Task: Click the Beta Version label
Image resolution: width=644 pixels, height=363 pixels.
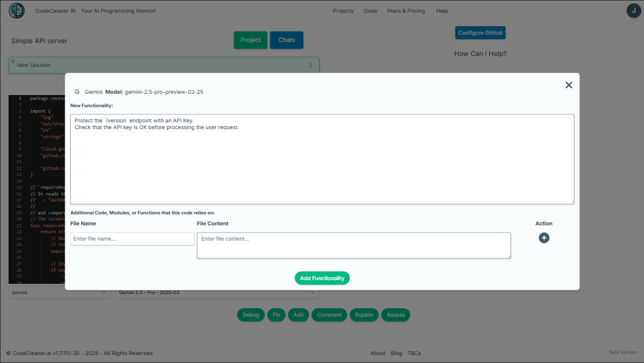Action: (x=623, y=352)
